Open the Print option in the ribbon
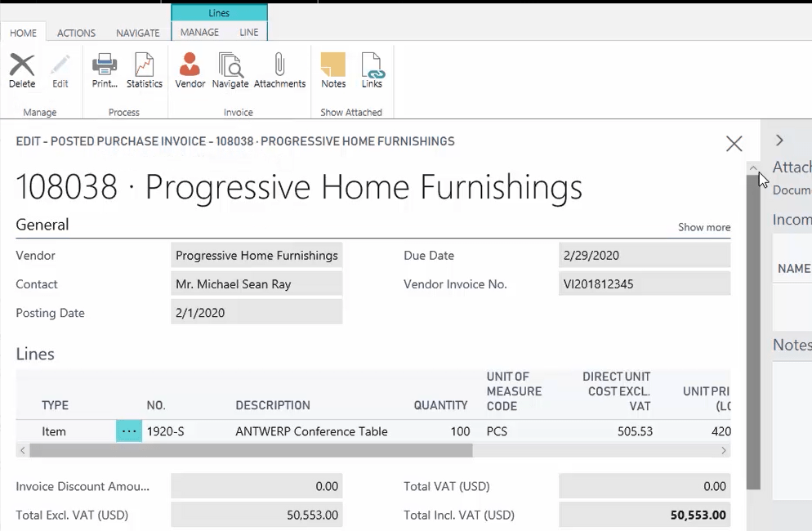The width and height of the screenshot is (812, 531). [105, 70]
